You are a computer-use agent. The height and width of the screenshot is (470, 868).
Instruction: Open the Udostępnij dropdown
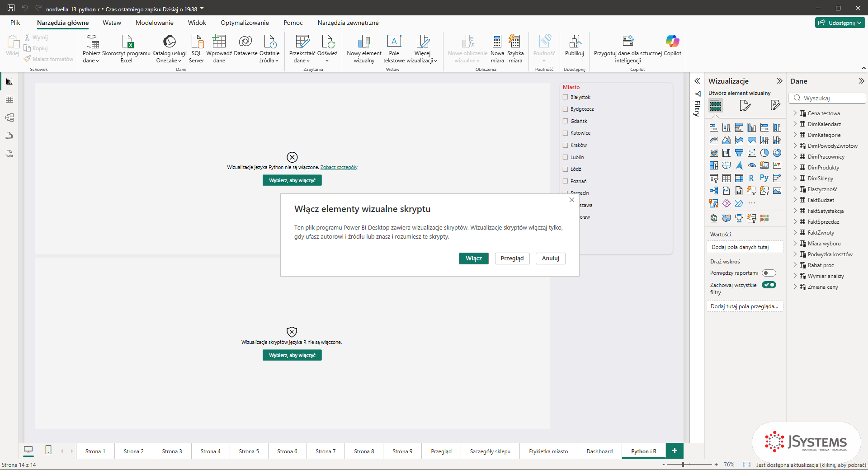(840, 23)
